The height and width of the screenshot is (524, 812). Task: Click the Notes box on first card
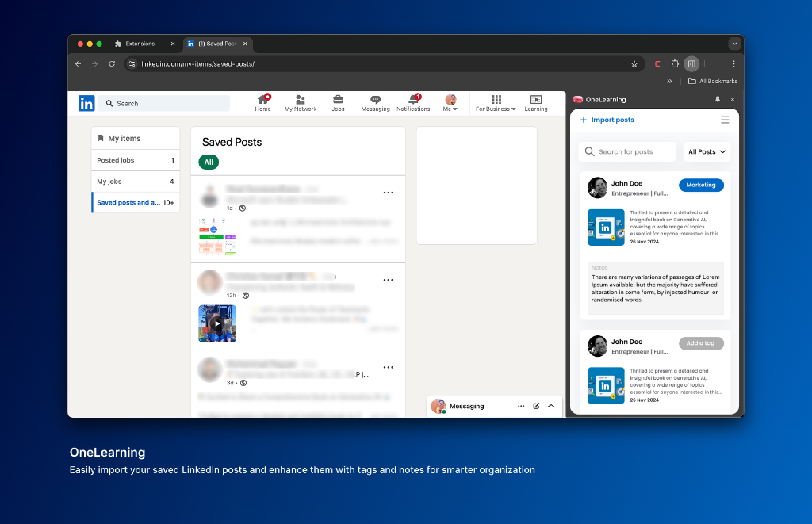coord(656,289)
